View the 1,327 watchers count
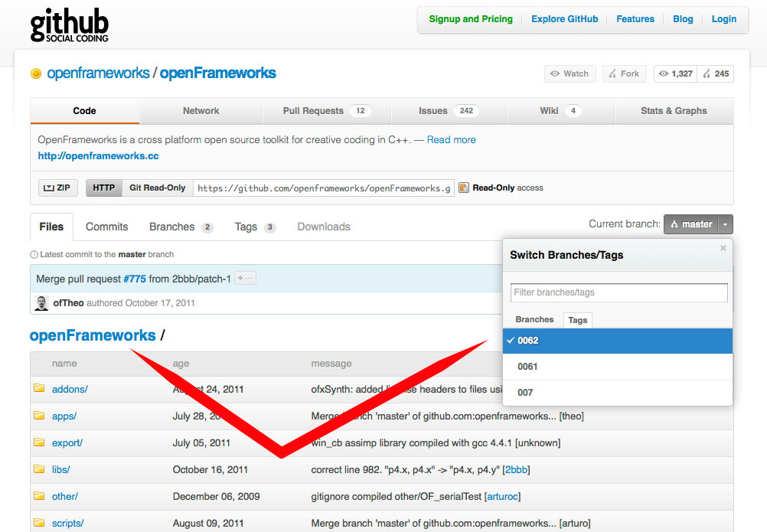 (x=676, y=73)
